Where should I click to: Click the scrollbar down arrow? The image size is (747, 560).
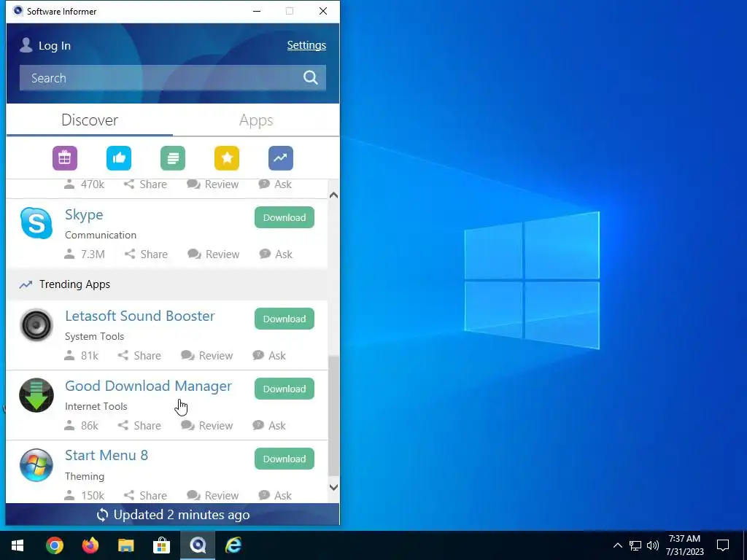click(334, 487)
